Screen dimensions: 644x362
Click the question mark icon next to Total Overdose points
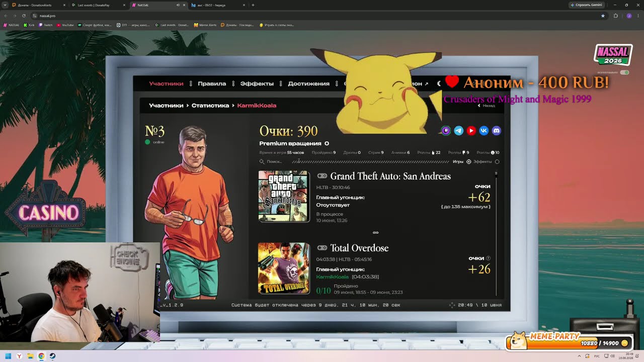tap(488, 258)
